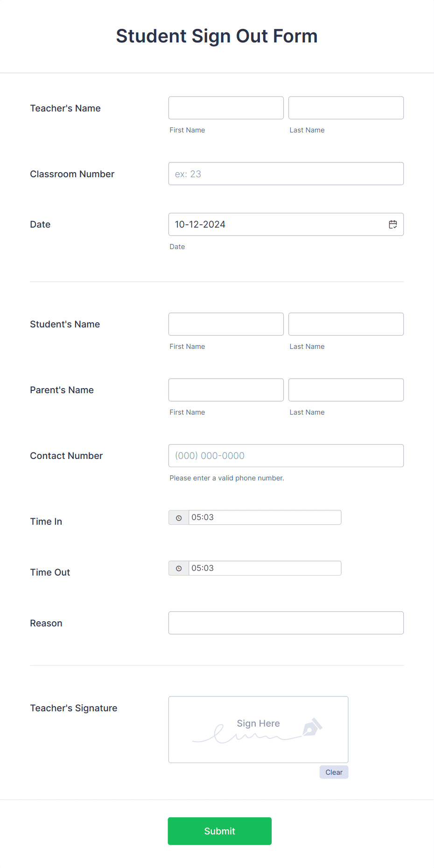Select the Parent's First Name field
Screen dimensions: 434x868
click(225, 389)
